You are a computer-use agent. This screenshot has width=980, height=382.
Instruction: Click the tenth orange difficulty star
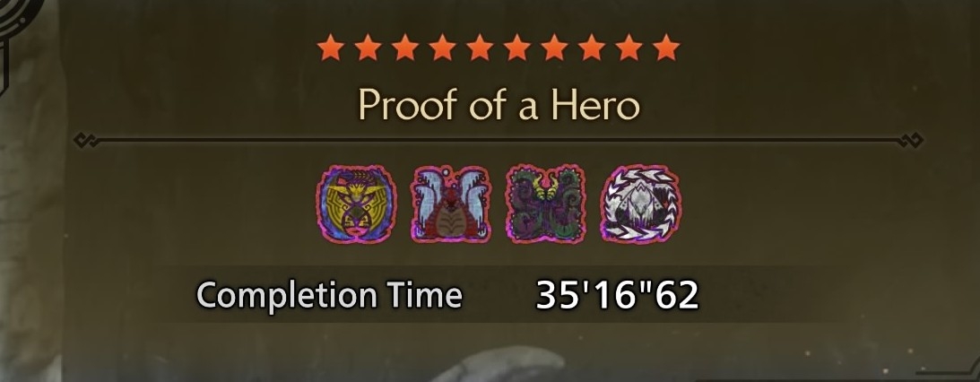coord(666,48)
